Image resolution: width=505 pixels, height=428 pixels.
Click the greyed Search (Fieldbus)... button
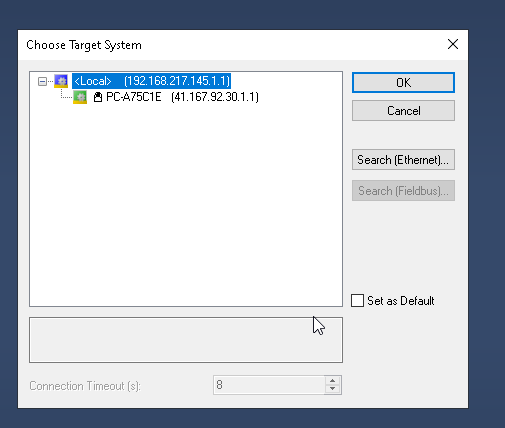[403, 191]
